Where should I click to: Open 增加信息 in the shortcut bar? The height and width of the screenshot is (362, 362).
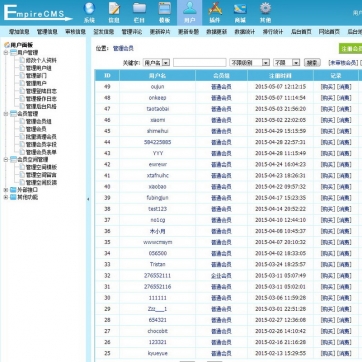click(19, 32)
